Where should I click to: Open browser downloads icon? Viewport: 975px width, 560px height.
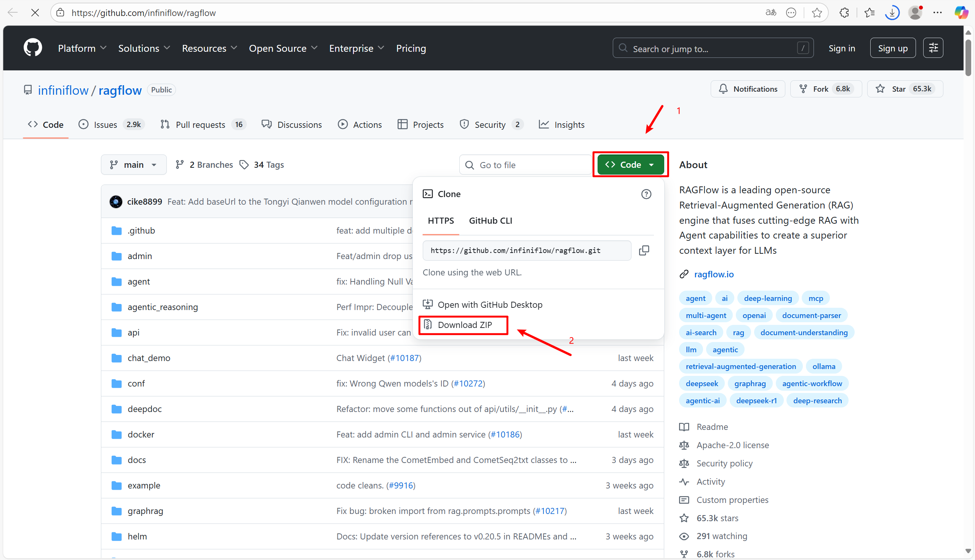click(892, 13)
